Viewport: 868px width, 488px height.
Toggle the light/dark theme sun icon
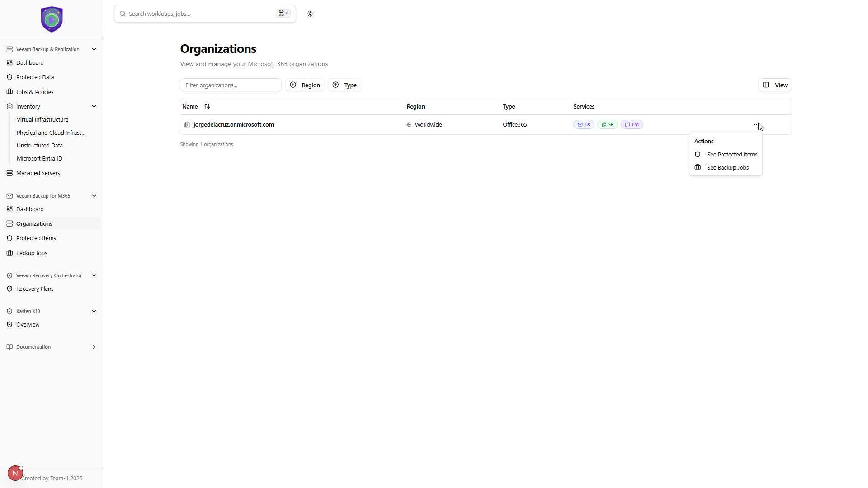(x=310, y=14)
